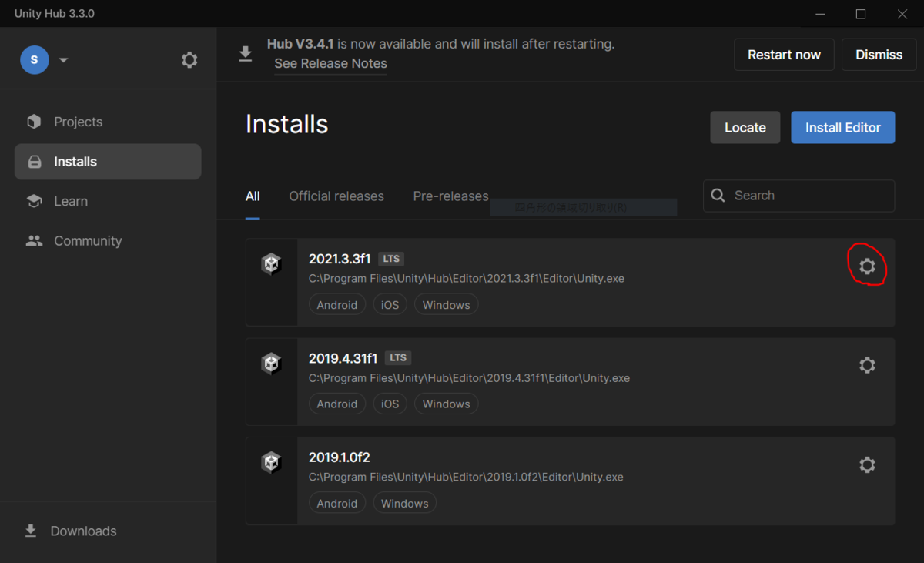The width and height of the screenshot is (924, 563).
Task: Click the Installs drive icon in sidebar
Action: (34, 162)
